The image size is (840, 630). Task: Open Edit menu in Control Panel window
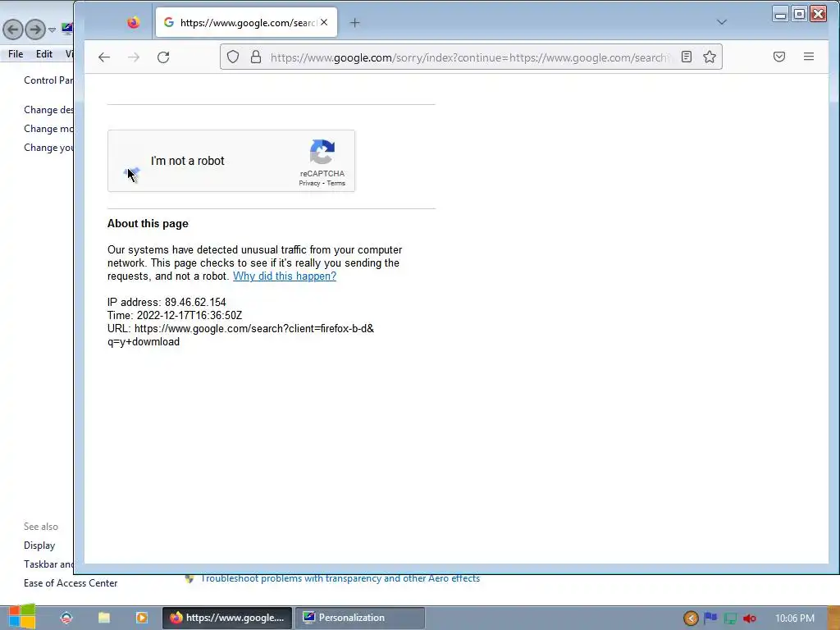coord(44,54)
